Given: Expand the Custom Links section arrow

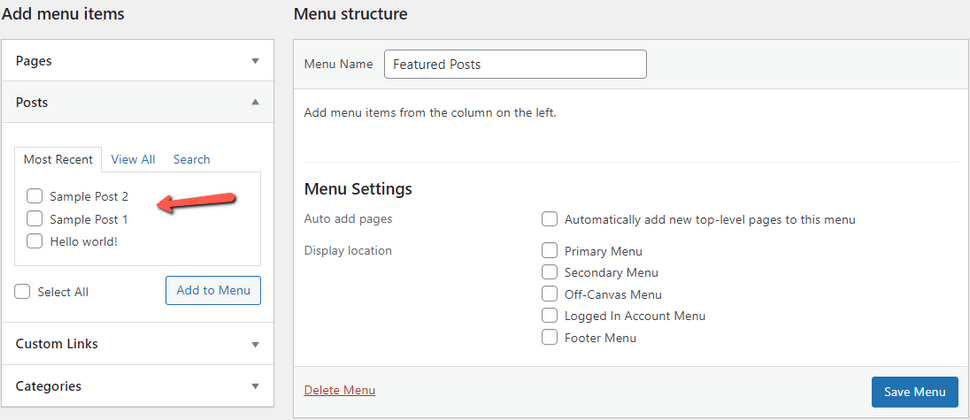Looking at the screenshot, I should (255, 345).
